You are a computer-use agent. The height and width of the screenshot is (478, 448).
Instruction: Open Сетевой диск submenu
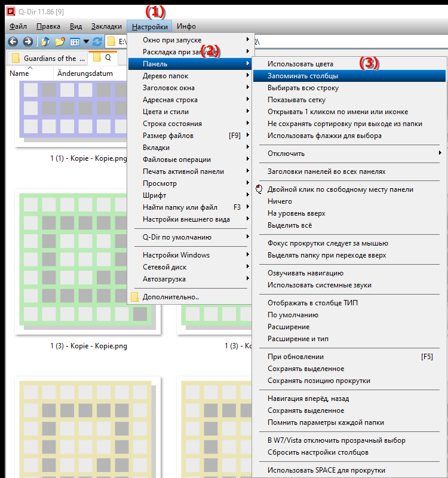189,267
